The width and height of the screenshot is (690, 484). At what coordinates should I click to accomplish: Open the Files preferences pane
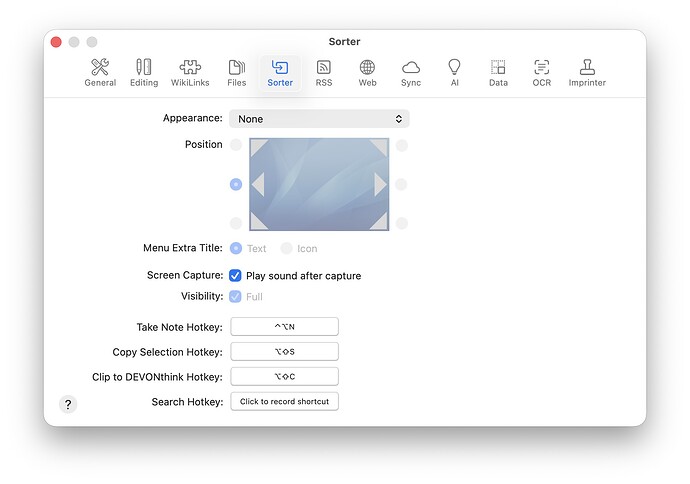[x=237, y=73]
